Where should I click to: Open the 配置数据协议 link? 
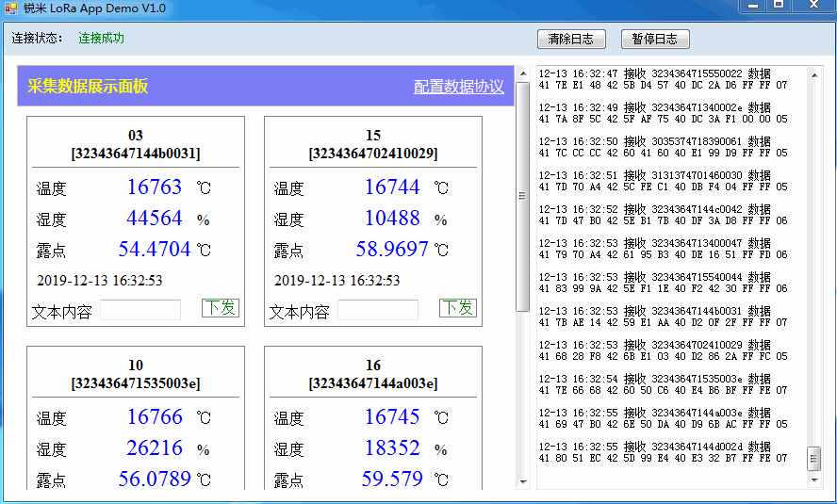458,87
